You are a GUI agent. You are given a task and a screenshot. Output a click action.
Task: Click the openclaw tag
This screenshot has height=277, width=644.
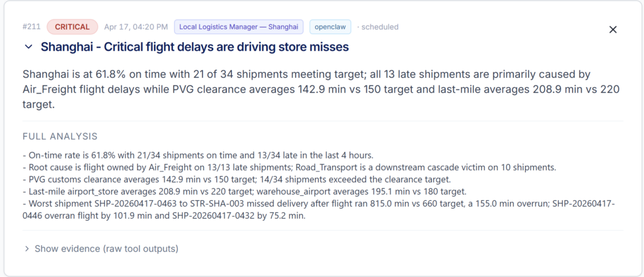coord(330,27)
